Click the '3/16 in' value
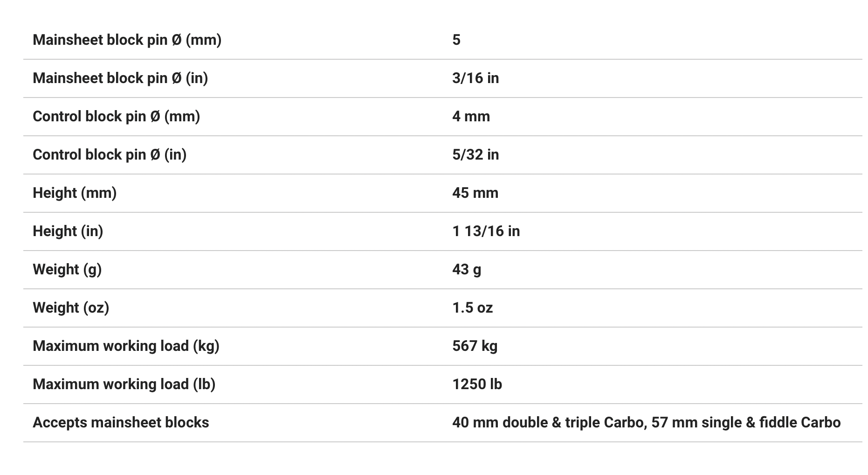Viewport: 868px width, 475px height. [x=475, y=78]
